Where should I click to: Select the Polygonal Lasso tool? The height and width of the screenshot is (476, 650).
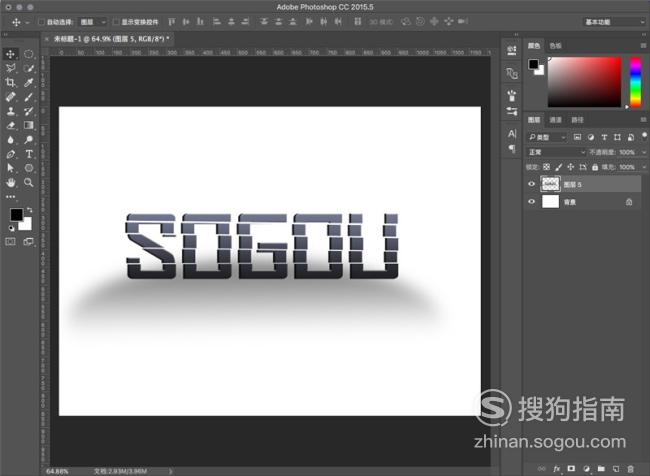10,68
